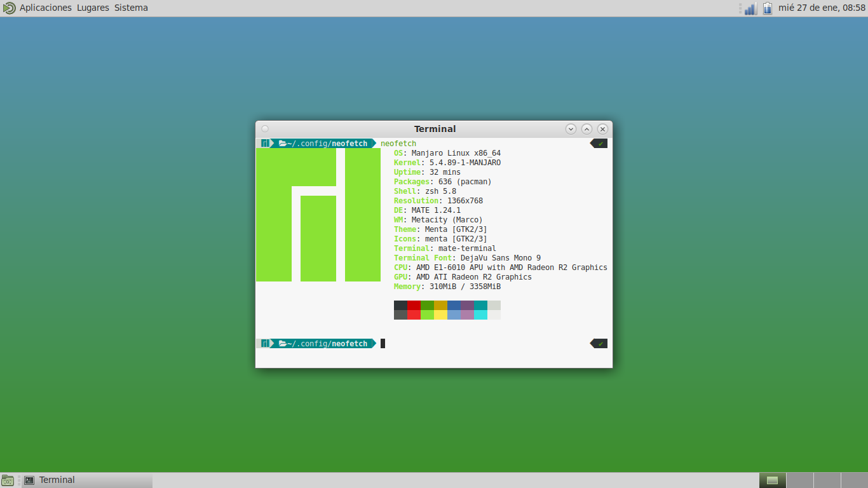Click the window menu circle in Terminal titlebar
This screenshot has width=868, height=488.
[265, 128]
